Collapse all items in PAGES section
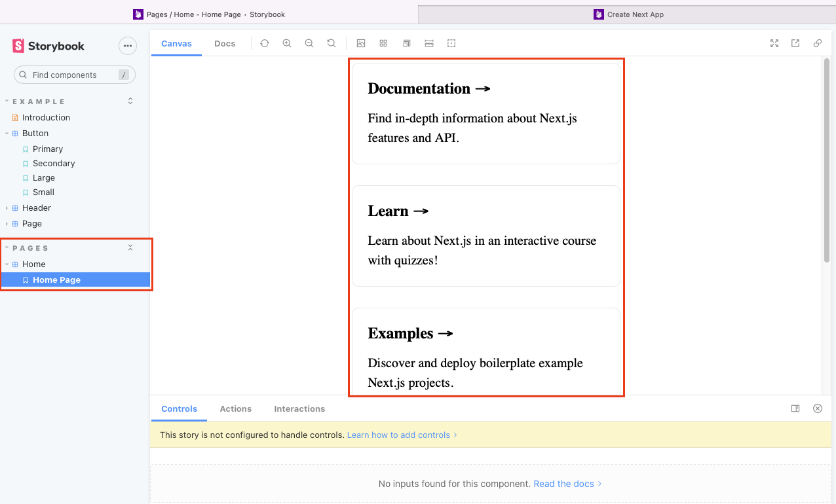Image resolution: width=836 pixels, height=504 pixels. [130, 247]
